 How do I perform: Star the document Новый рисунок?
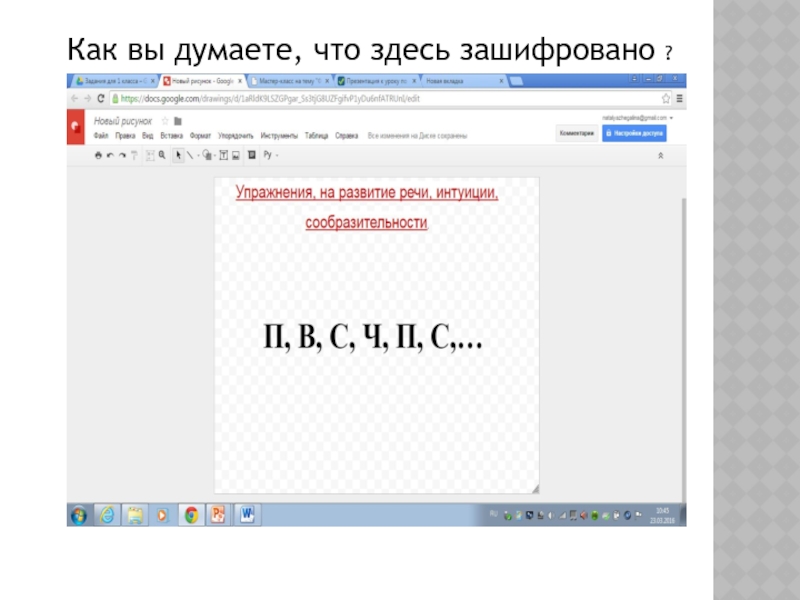[x=164, y=120]
